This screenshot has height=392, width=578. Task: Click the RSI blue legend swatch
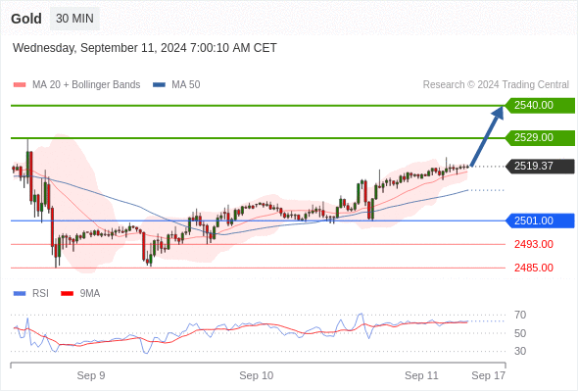click(x=20, y=294)
